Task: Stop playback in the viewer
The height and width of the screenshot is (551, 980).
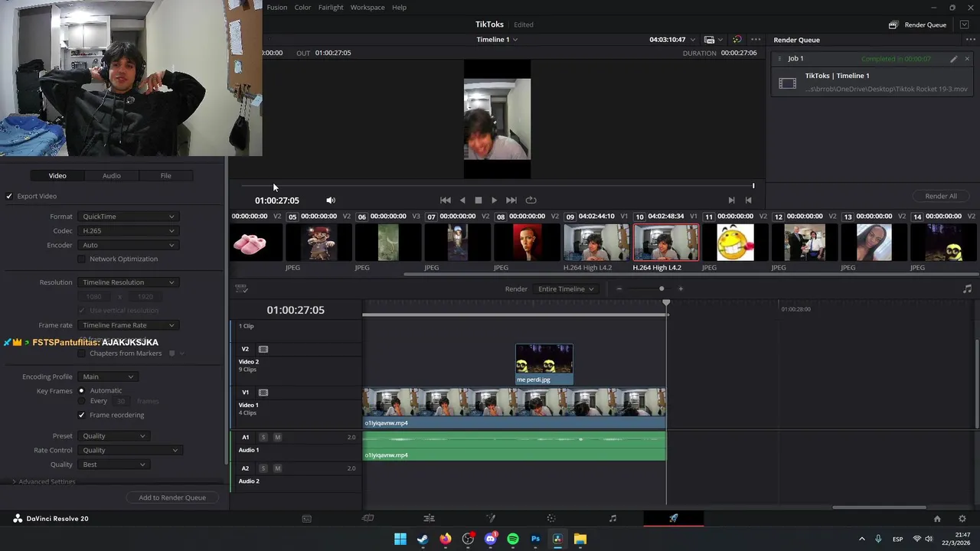Action: click(x=479, y=200)
